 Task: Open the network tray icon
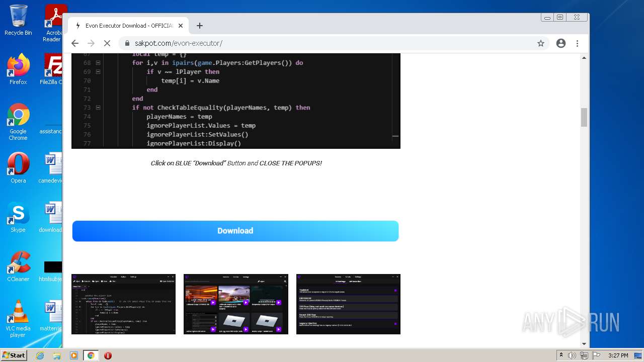(x=584, y=355)
